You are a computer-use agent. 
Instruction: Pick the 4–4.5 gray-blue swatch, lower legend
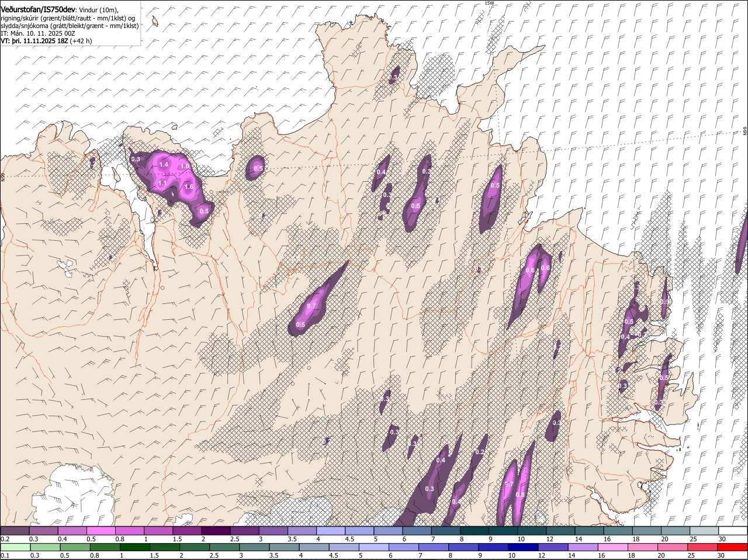pos(314,548)
